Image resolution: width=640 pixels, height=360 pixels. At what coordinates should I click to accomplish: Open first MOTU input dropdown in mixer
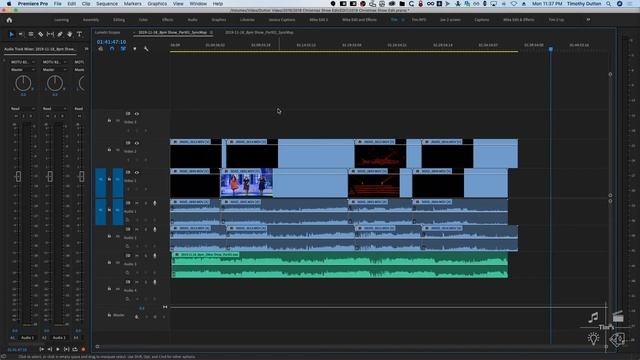(x=23, y=62)
